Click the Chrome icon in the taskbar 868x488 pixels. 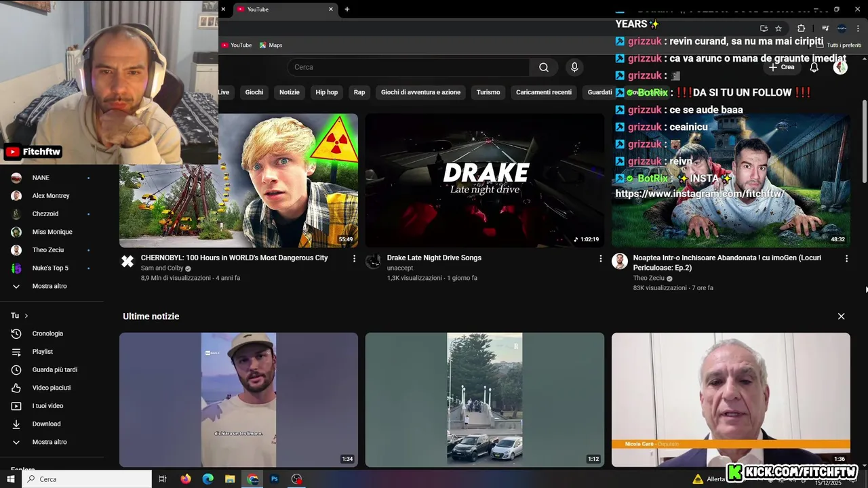(x=252, y=479)
